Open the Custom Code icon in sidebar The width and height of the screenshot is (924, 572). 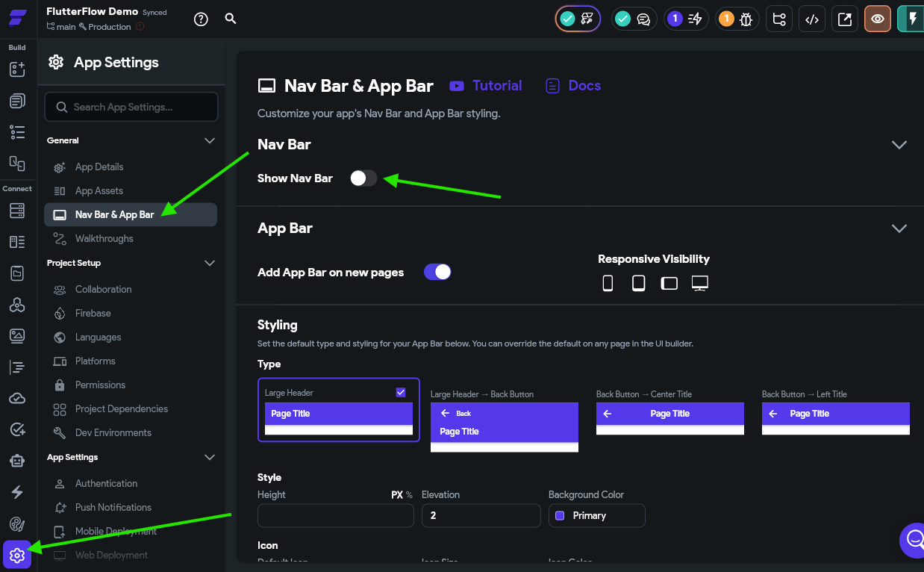[17, 367]
